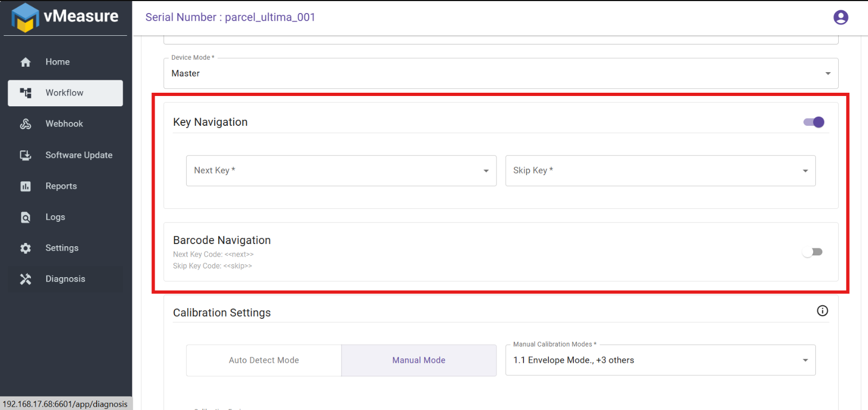The height and width of the screenshot is (410, 868).
Task: Go to the Workflow menu item
Action: (x=65, y=93)
